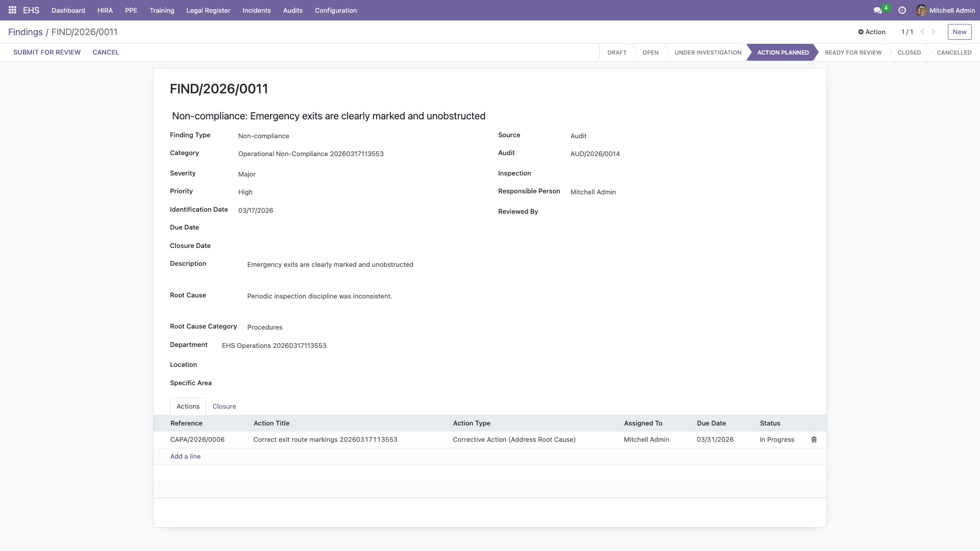
Task: Click the Cancel button
Action: click(106, 53)
